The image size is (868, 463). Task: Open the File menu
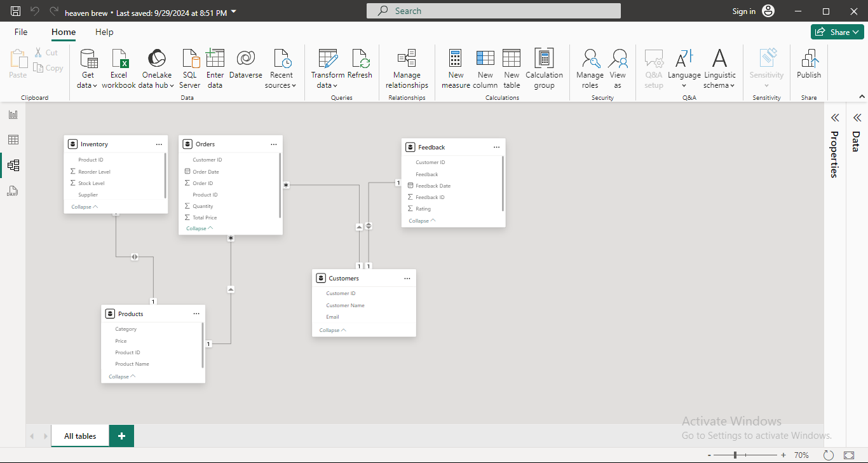[21, 32]
